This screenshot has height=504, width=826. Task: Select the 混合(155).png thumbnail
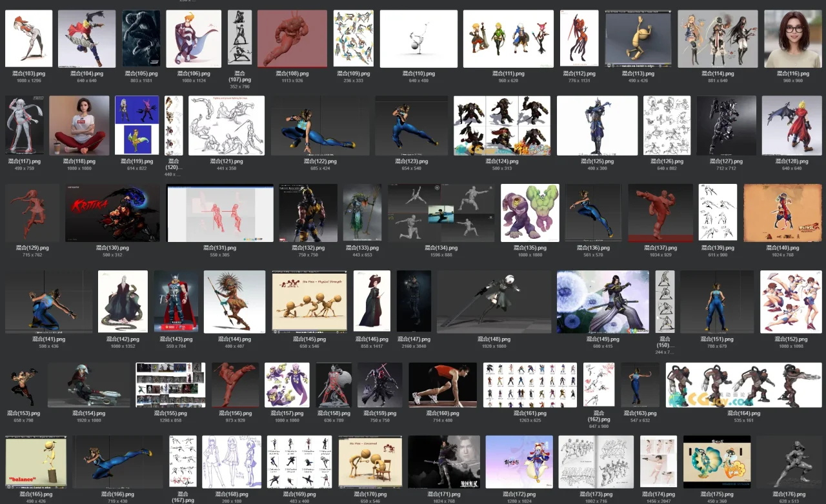coord(170,385)
